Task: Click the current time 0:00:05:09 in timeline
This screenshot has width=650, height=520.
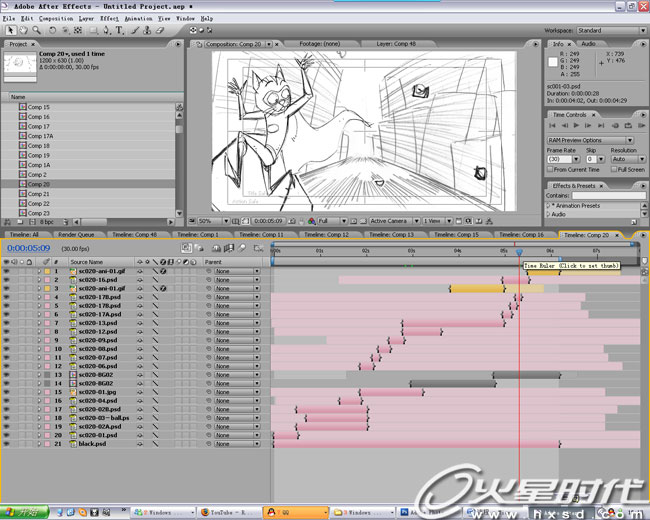Action: coord(29,248)
